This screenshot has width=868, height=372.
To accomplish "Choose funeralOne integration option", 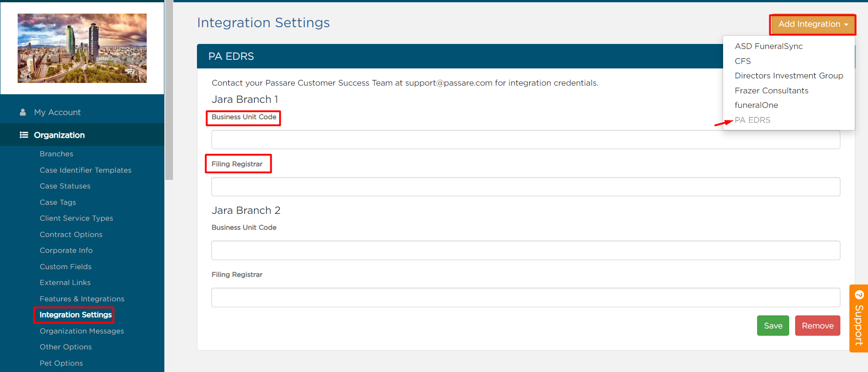I will point(756,105).
